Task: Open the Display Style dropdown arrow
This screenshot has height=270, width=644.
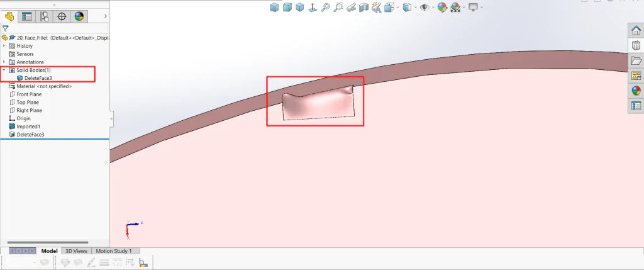Action: (x=416, y=8)
